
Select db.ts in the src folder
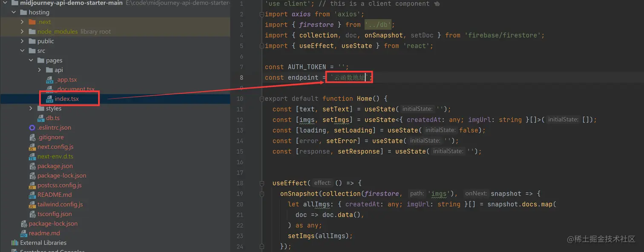[x=53, y=118]
